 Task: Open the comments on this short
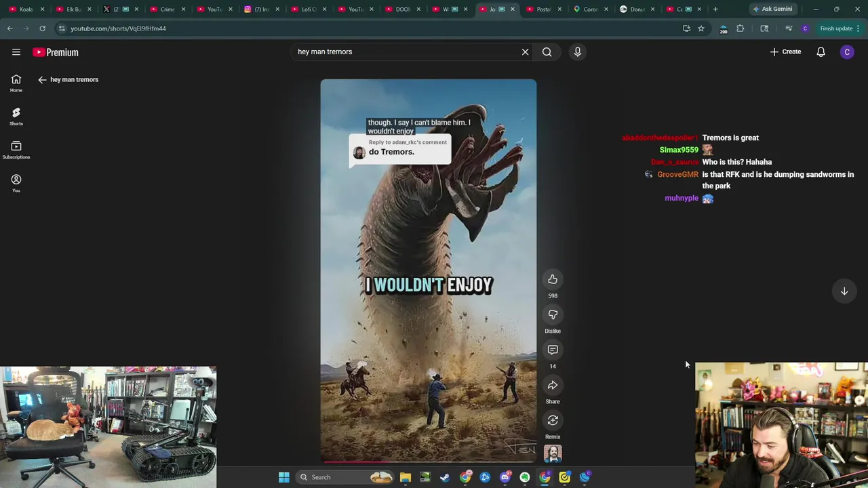click(x=553, y=350)
